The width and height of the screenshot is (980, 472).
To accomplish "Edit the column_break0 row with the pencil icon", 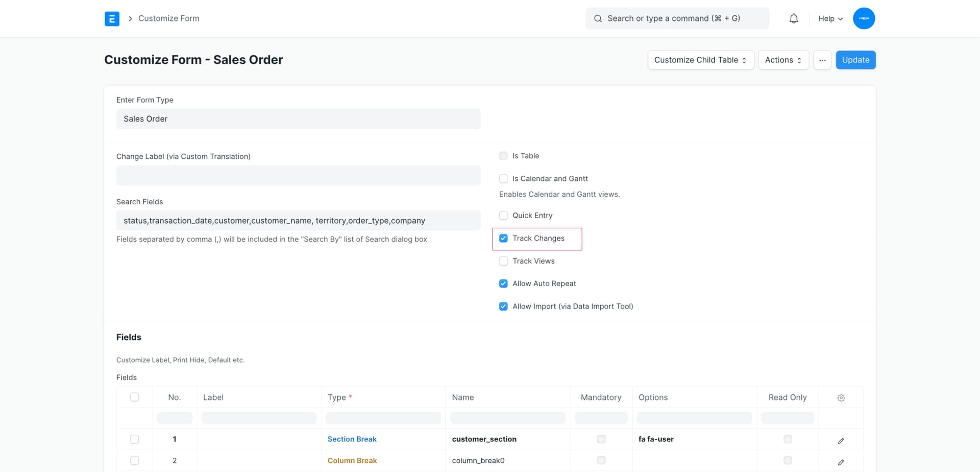I will (841, 462).
